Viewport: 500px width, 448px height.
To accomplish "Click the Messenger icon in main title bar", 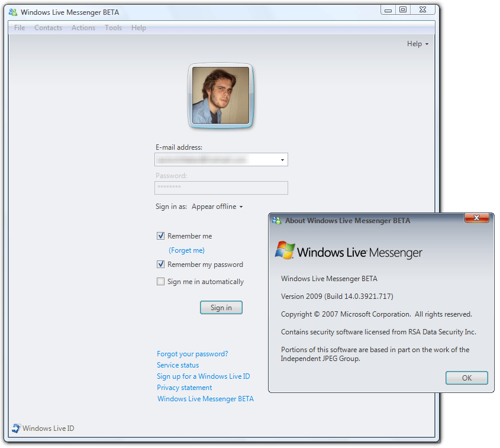I will pos(13,12).
